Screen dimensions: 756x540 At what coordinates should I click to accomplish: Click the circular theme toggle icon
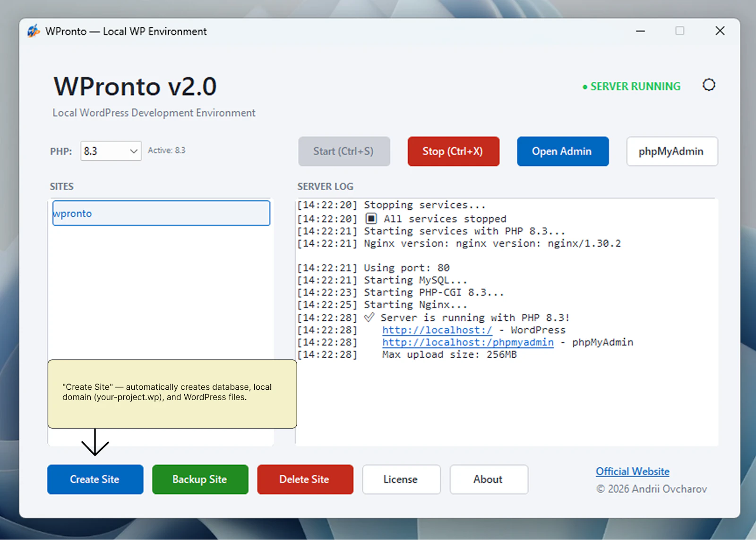point(709,85)
